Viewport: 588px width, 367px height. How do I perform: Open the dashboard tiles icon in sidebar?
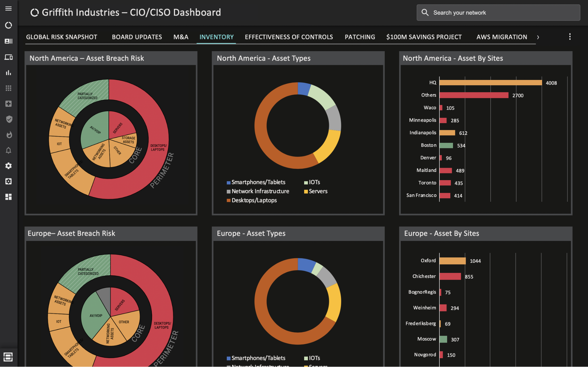9,197
